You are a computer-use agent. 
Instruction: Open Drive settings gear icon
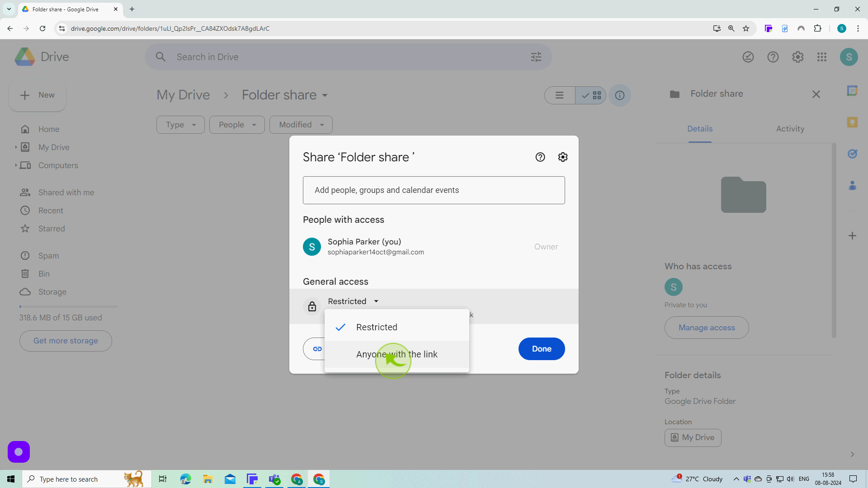(798, 57)
